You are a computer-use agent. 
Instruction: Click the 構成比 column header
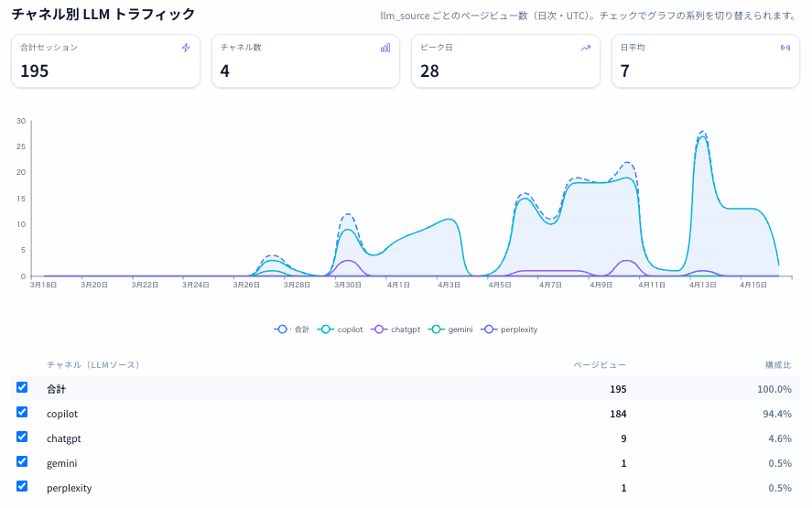(x=778, y=364)
